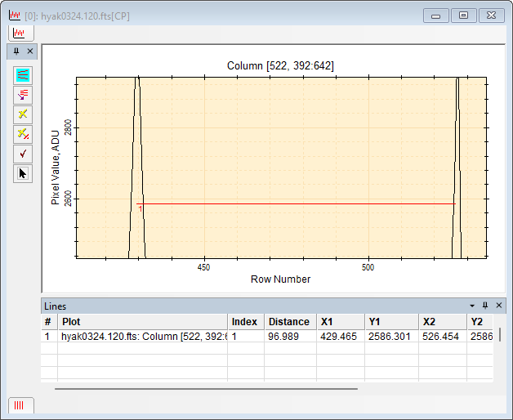The image size is (513, 420).
Task: Toggle the cyan horizontal lines tool
Action: pyautogui.click(x=23, y=75)
